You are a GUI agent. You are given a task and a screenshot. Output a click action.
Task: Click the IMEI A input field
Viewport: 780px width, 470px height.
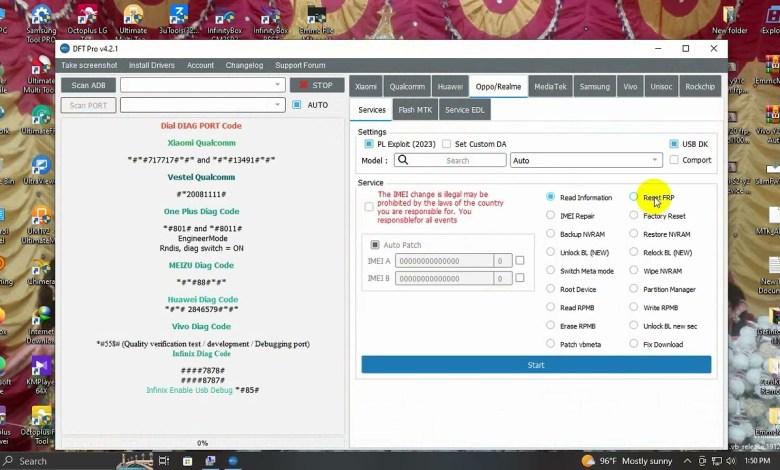(x=444, y=261)
